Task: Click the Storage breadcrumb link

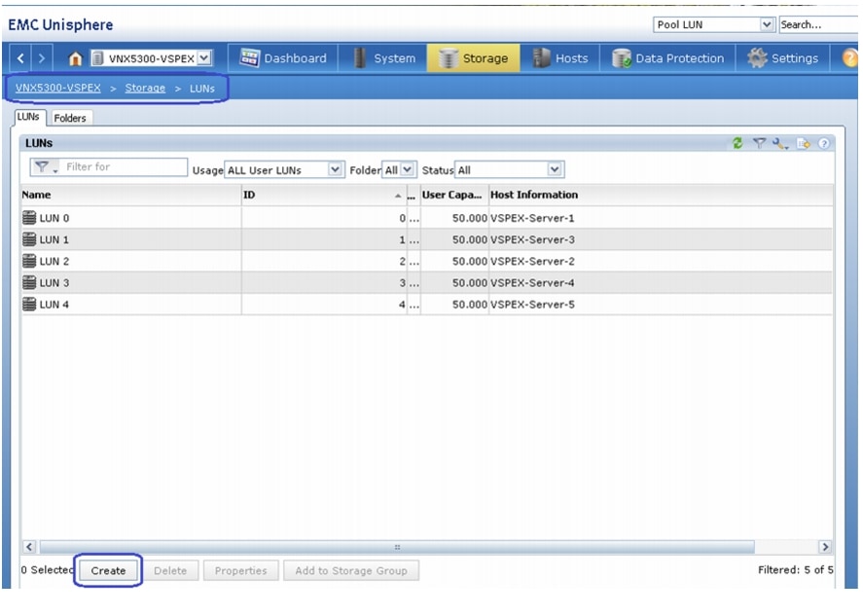Action: [x=145, y=88]
